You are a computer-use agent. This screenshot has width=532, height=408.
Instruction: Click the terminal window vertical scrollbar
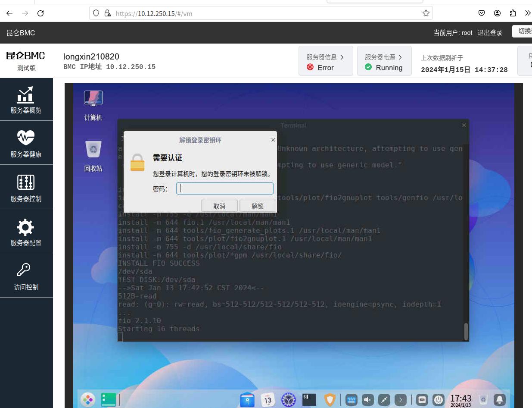466,332
